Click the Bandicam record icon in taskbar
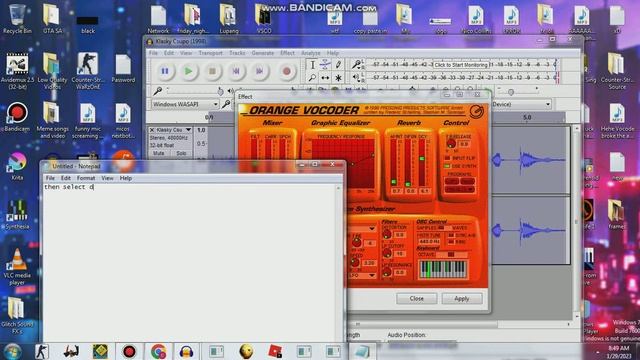Viewport: 640px width, 360px height. point(129,351)
